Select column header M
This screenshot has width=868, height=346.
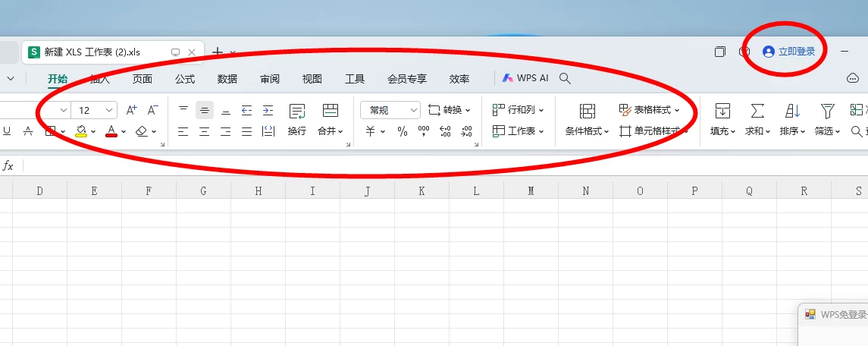[531, 190]
